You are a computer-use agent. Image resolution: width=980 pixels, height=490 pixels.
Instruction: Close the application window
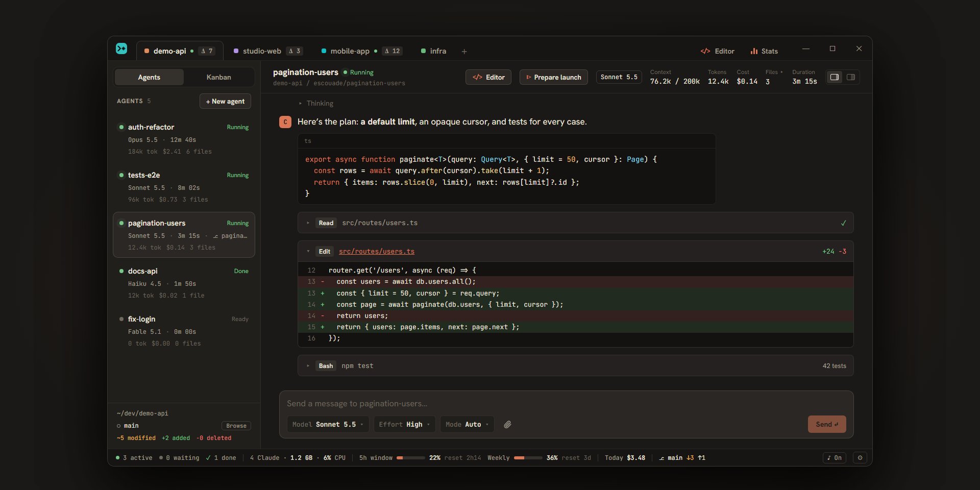(x=859, y=49)
